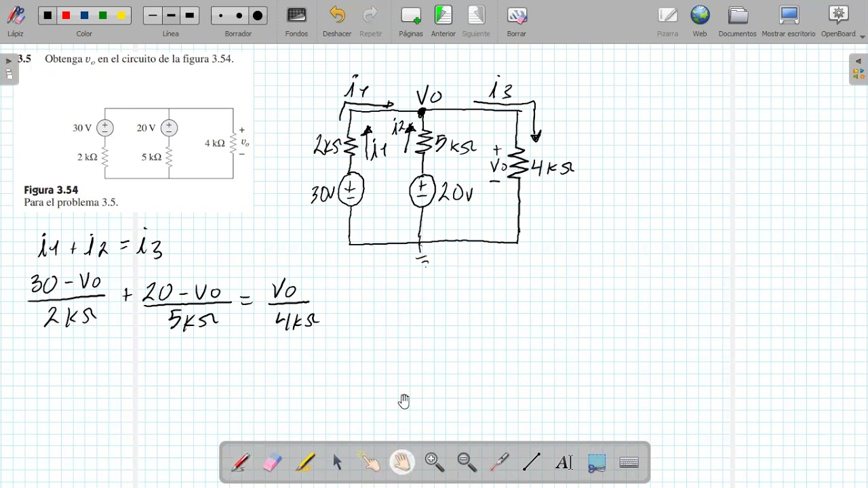
Task: Select the green pen color
Action: 102,16
